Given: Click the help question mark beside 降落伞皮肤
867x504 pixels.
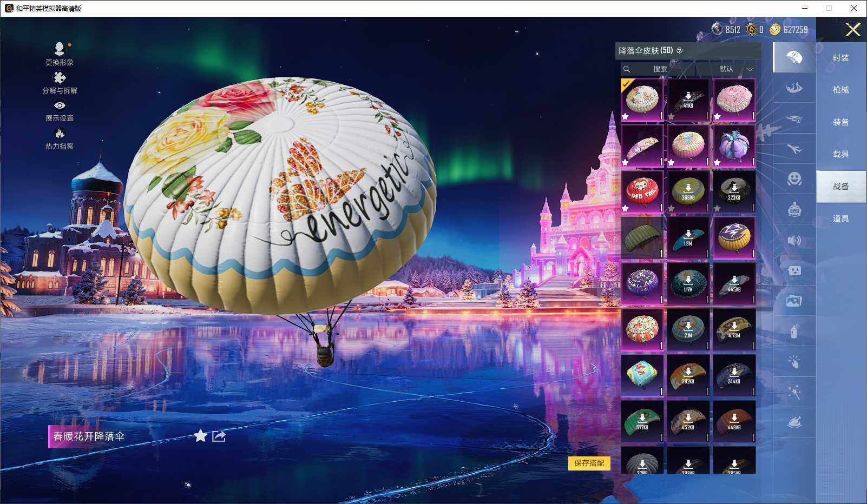Looking at the screenshot, I should 681,50.
